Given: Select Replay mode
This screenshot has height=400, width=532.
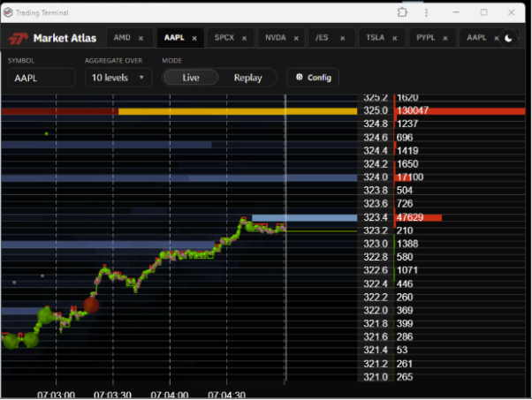Looking at the screenshot, I should [247, 78].
